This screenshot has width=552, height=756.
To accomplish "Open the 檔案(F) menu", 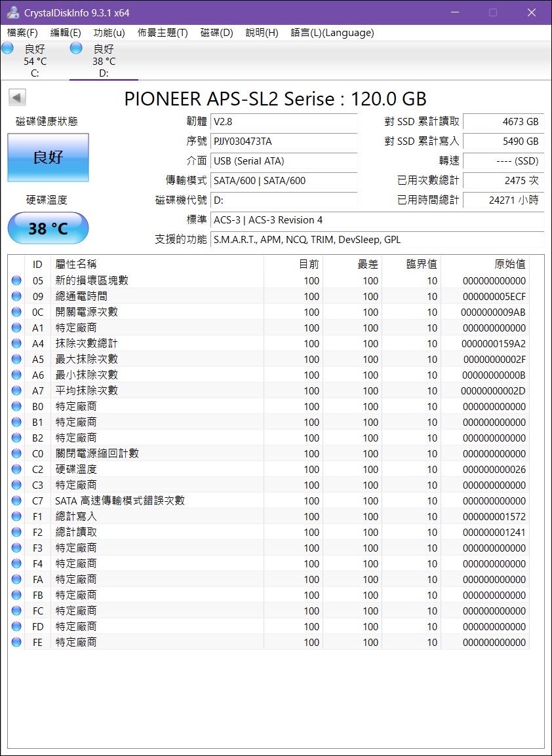I will (22, 33).
